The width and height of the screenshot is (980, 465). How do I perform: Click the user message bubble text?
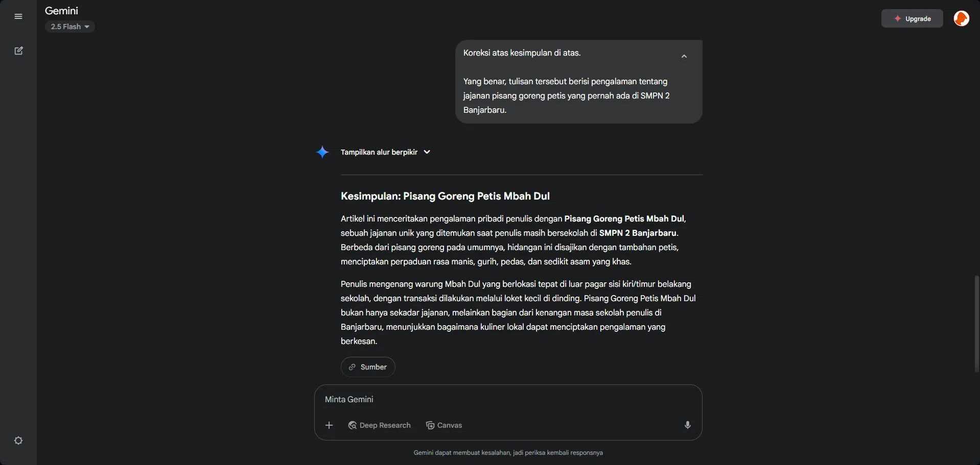(566, 95)
